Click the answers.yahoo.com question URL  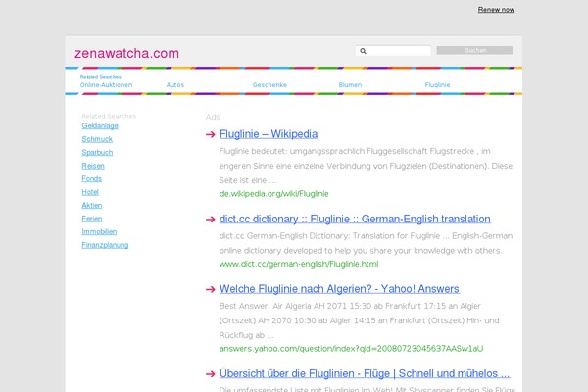coord(351,349)
